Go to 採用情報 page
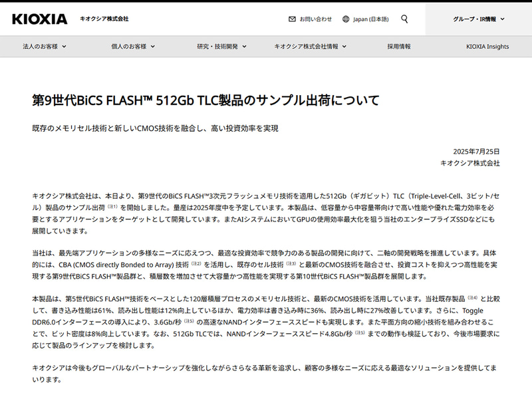This screenshot has height=399, width=532. tap(399, 47)
